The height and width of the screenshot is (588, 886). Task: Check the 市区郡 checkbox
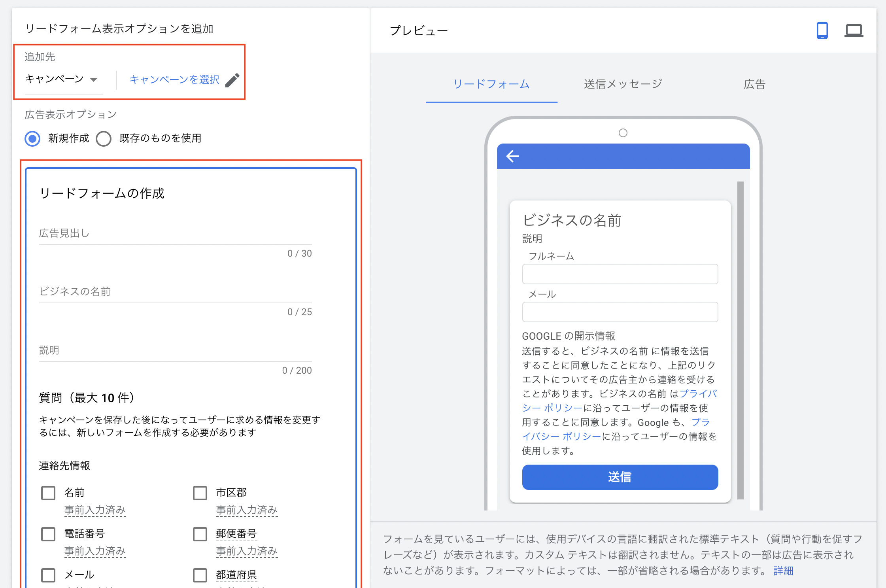pyautogui.click(x=200, y=493)
